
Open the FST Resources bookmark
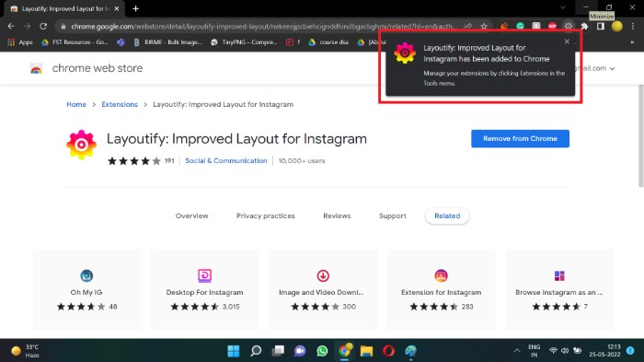[75, 42]
